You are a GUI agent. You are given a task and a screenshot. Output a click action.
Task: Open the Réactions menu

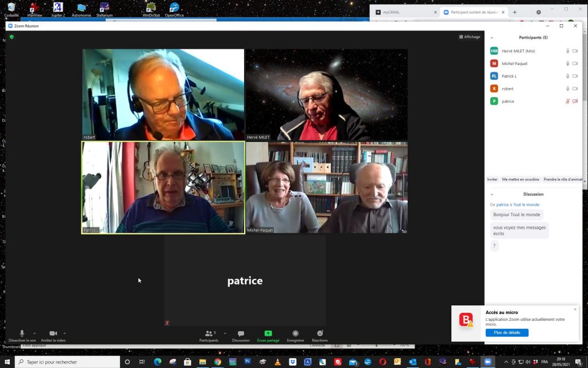click(x=320, y=336)
